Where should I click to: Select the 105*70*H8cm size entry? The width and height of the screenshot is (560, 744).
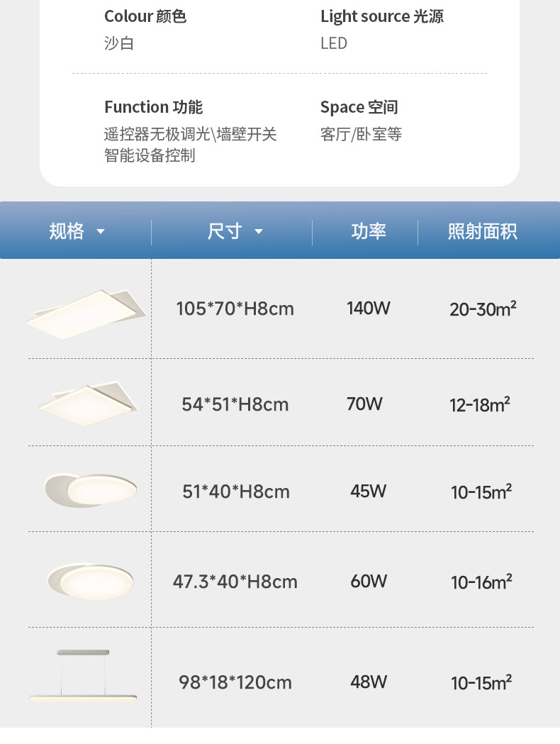235,309
